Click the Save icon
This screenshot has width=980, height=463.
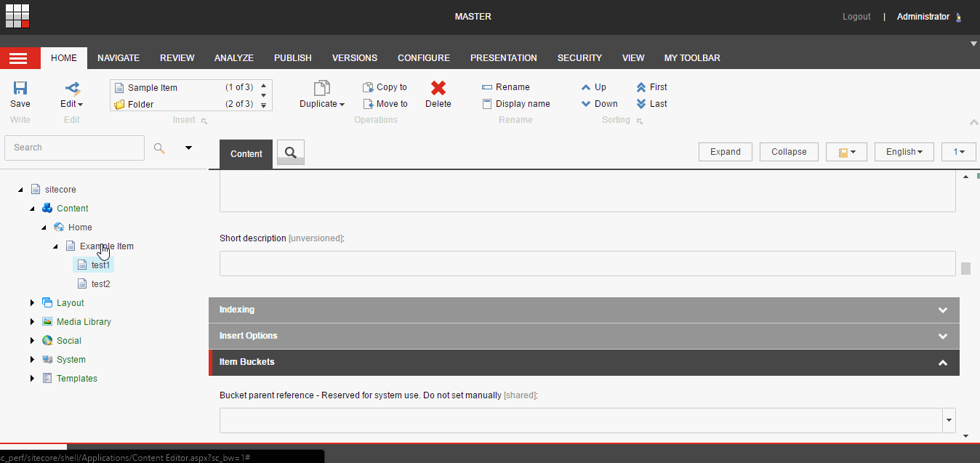click(20, 89)
